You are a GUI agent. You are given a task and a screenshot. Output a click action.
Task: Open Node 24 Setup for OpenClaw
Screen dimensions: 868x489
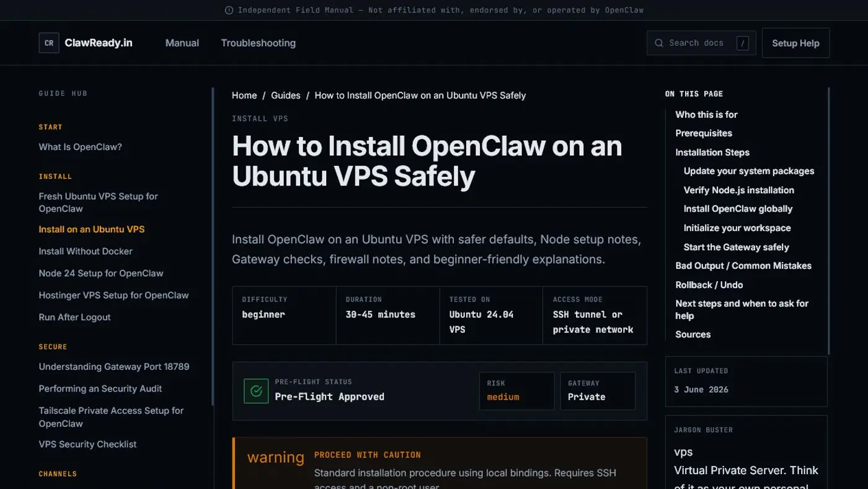(x=101, y=273)
